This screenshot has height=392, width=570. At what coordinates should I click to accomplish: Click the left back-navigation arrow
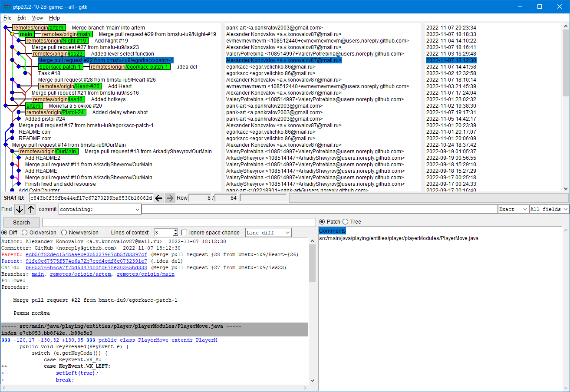click(159, 198)
